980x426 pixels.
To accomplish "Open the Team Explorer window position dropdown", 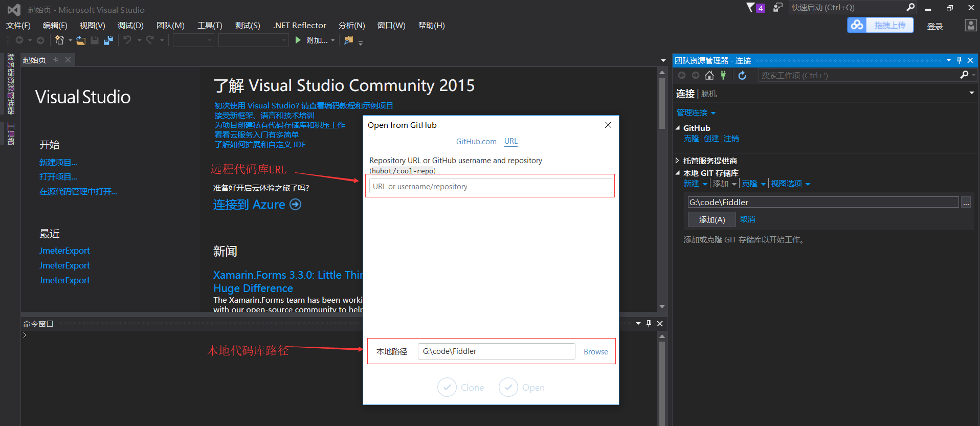I will pyautogui.click(x=949, y=60).
